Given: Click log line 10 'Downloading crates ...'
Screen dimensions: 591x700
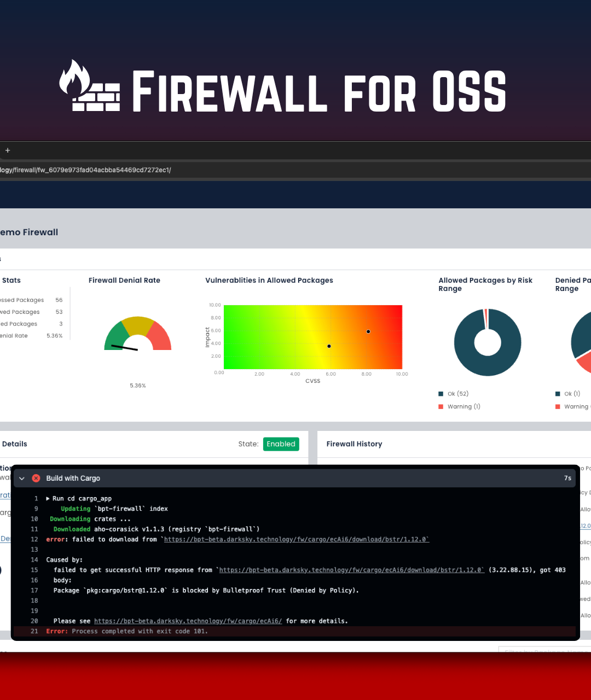Looking at the screenshot, I should (x=90, y=520).
